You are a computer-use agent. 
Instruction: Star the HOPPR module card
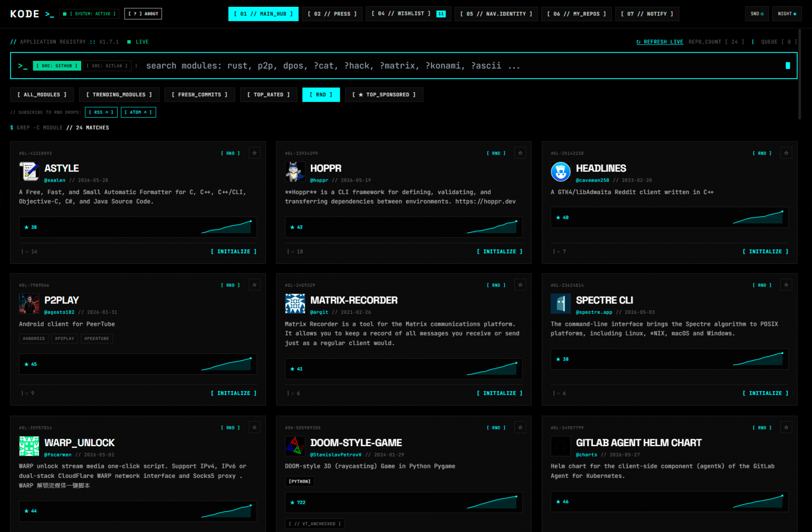[521, 153]
